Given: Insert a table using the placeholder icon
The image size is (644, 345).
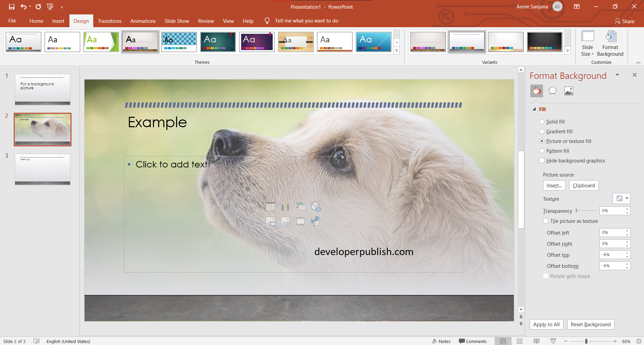Looking at the screenshot, I should point(271,206).
